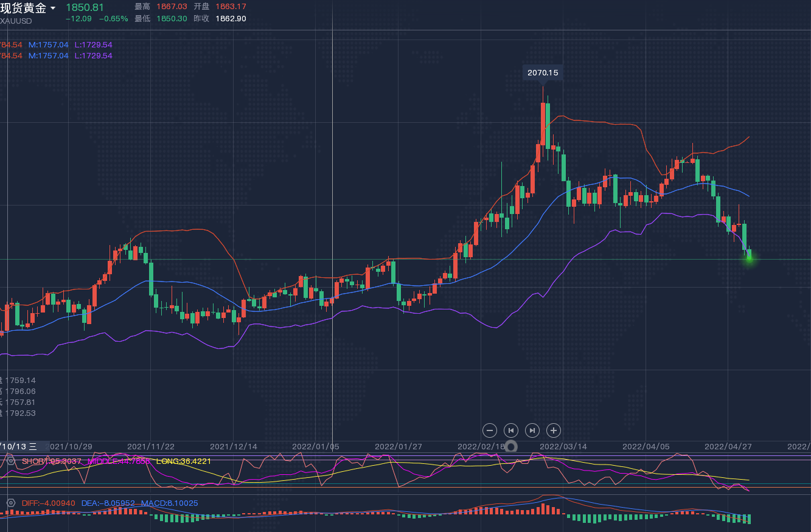Click the zoom out minus button
Viewport: 811px width, 532px height.
point(490,430)
